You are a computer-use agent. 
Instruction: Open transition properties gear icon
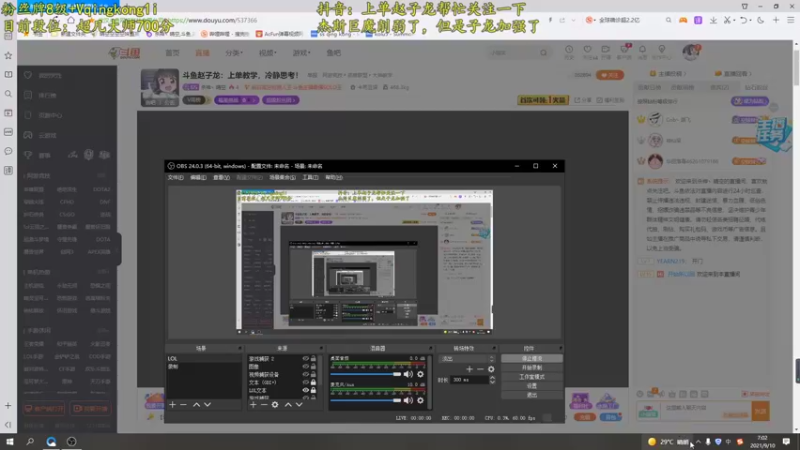(x=491, y=369)
